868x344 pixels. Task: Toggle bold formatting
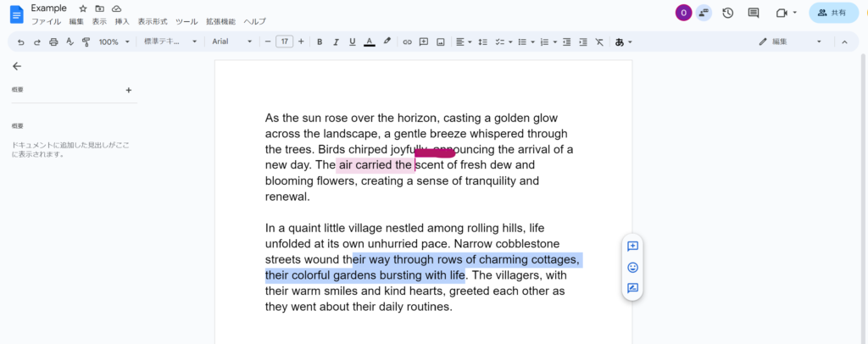[x=320, y=42]
